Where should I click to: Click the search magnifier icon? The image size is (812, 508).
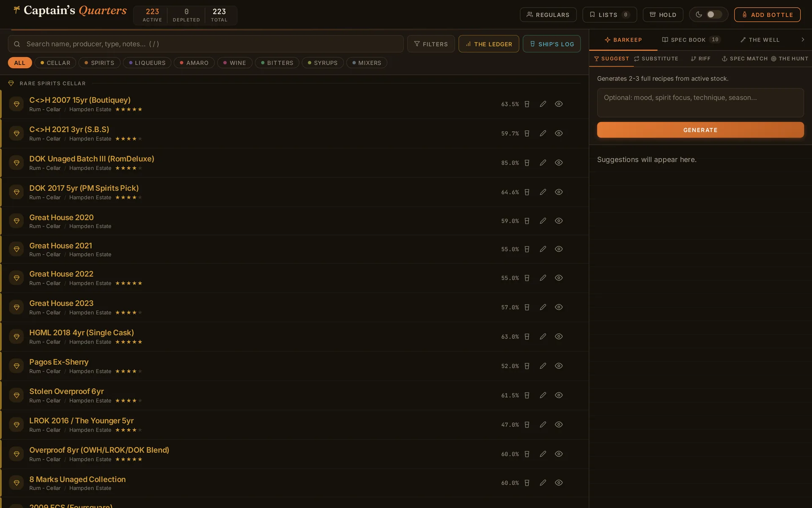(x=17, y=44)
